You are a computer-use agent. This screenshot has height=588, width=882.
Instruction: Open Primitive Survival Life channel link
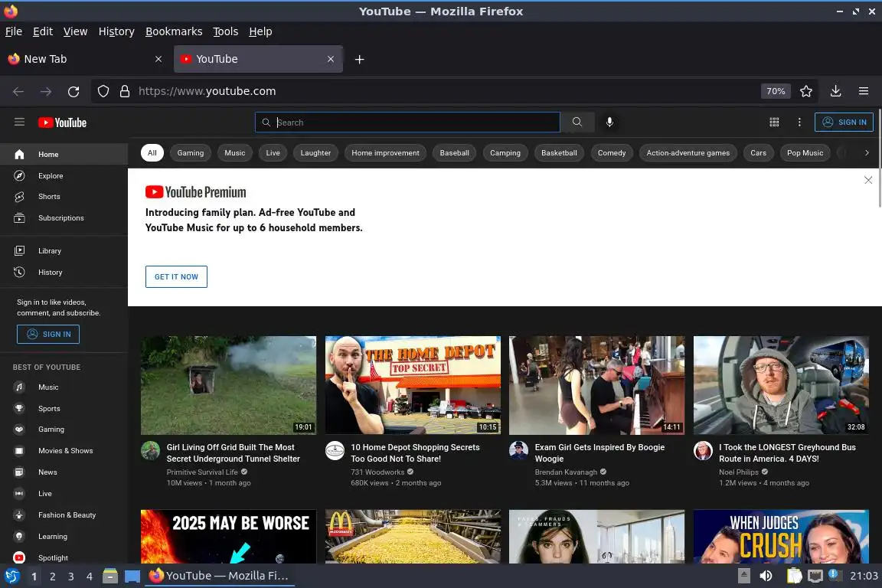coord(202,472)
